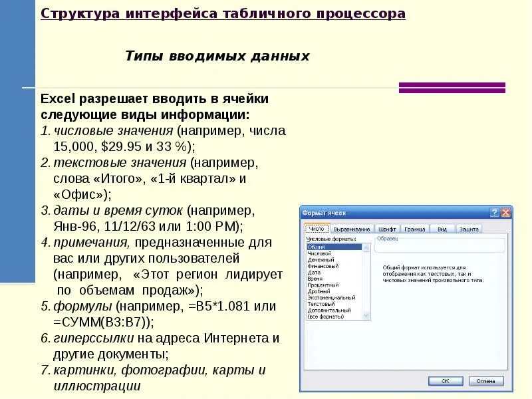The image size is (532, 399).
Task: Click the subtitle Типы вводимых данных
Action: [217, 56]
